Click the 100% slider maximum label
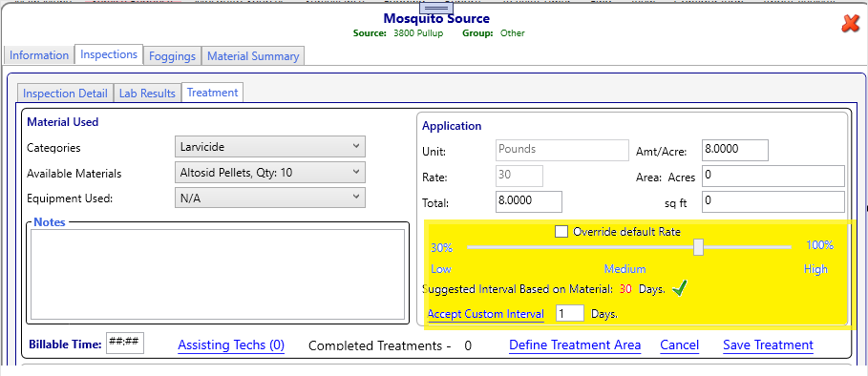Viewport: 868px width, 376px height. (820, 245)
